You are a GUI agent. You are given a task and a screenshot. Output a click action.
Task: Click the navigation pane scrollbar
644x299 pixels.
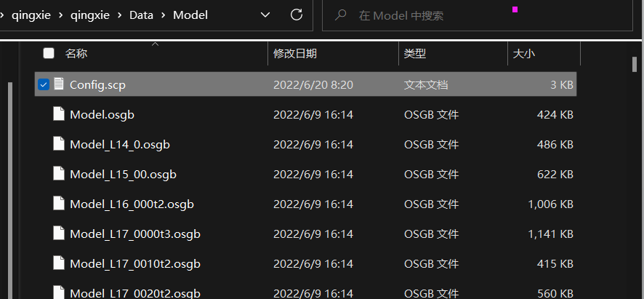pos(10,191)
